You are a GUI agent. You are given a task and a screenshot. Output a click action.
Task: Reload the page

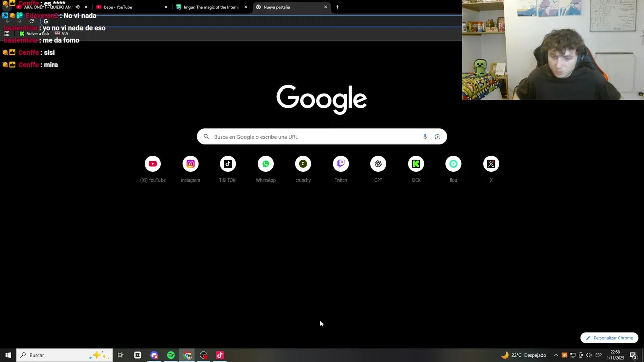(x=31, y=21)
